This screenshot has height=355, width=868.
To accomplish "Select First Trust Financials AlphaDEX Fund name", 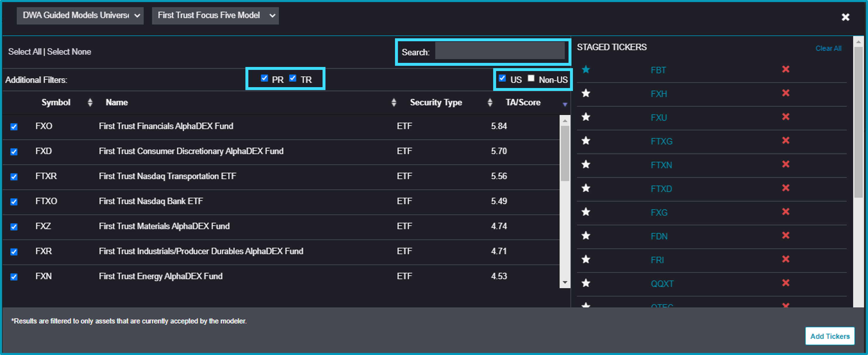I will (166, 126).
